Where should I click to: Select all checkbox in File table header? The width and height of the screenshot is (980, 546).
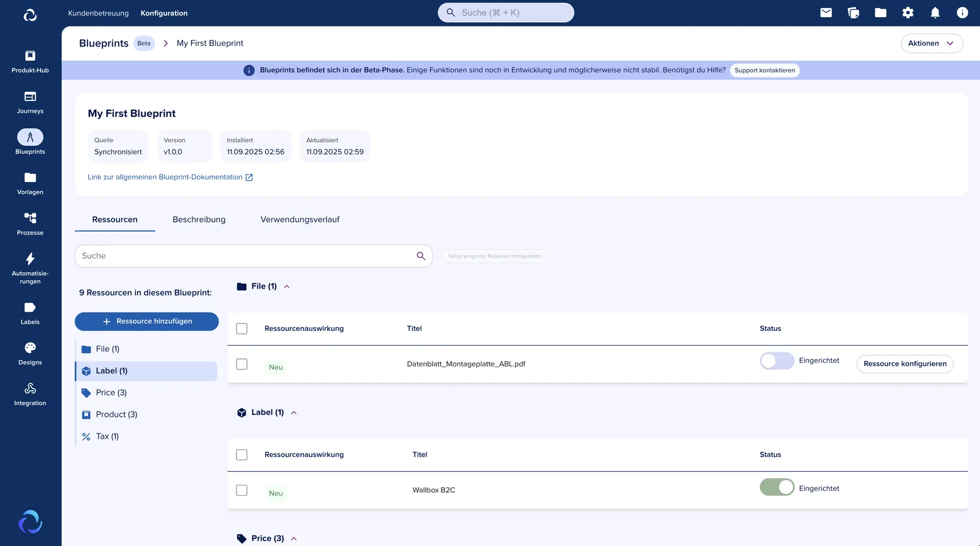click(x=242, y=329)
